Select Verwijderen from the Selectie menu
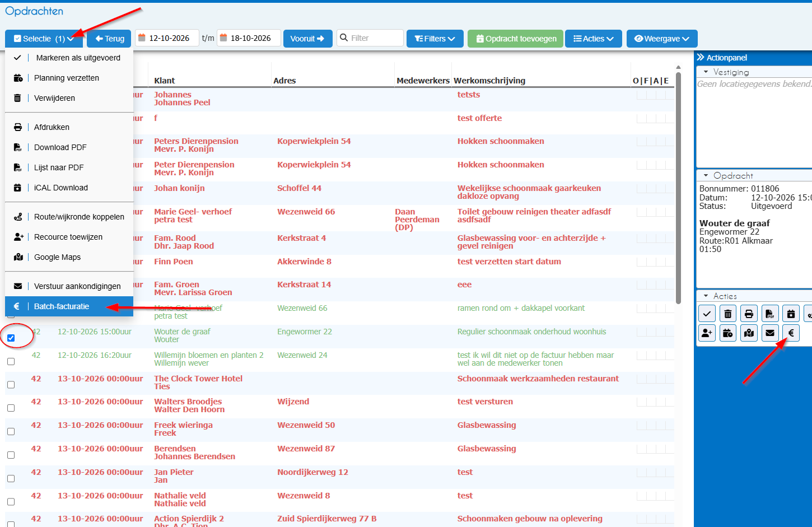812x527 pixels. click(x=69, y=98)
